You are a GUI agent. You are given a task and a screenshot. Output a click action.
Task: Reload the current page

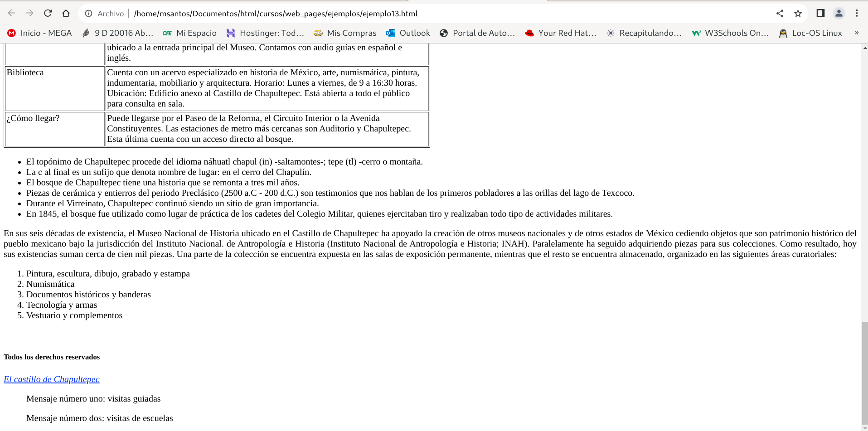(x=48, y=13)
